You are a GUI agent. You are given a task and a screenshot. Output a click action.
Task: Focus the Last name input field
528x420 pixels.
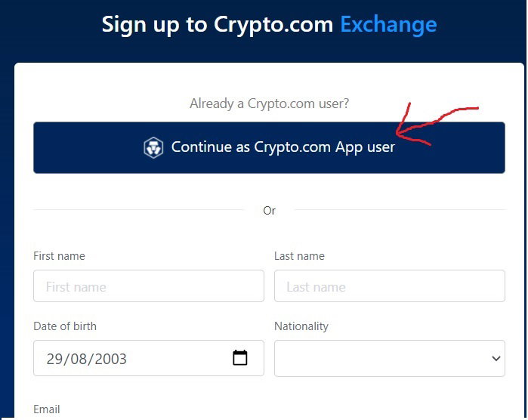(x=390, y=286)
